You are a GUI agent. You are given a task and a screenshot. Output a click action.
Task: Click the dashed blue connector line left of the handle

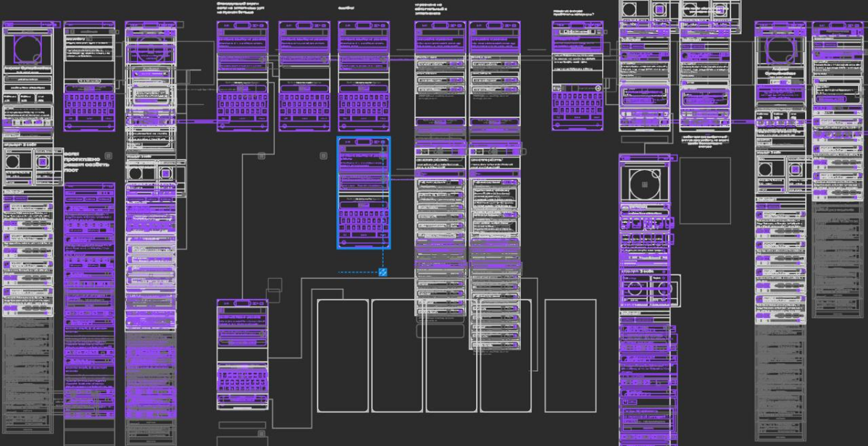(359, 272)
